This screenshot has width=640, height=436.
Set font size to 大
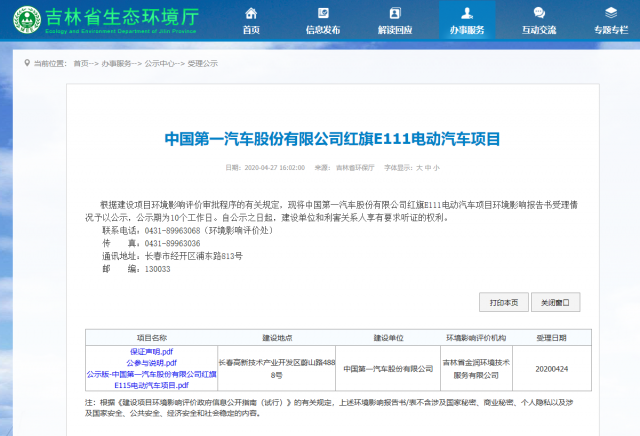(419, 168)
